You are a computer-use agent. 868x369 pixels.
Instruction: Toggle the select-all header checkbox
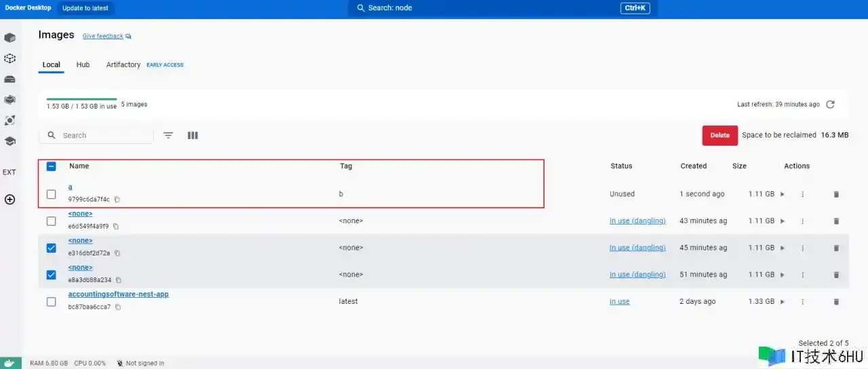click(x=52, y=166)
